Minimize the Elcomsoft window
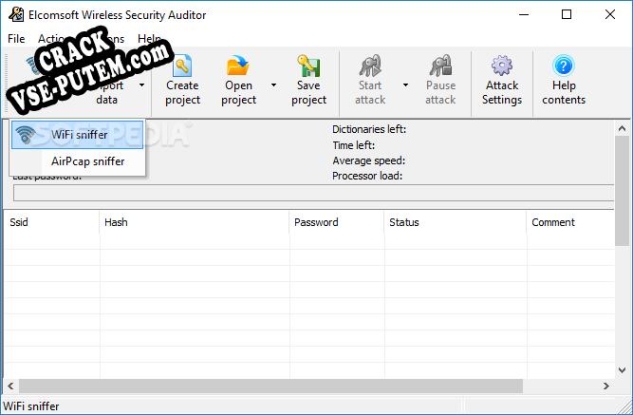The height and width of the screenshot is (415, 633). click(x=524, y=15)
